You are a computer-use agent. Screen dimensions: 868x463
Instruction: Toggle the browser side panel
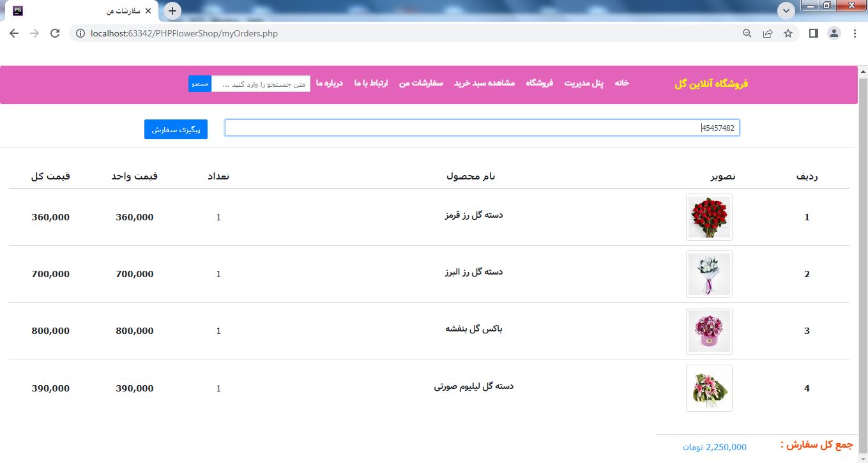pyautogui.click(x=813, y=33)
